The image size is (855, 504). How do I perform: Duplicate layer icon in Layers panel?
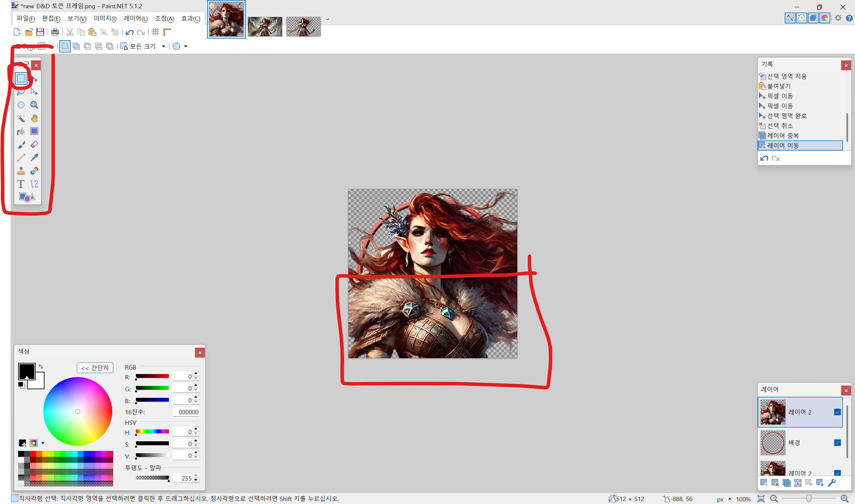tap(786, 483)
